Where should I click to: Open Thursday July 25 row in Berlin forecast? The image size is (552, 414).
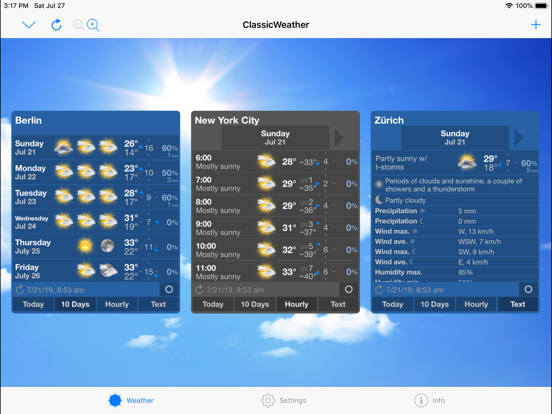coord(96,246)
